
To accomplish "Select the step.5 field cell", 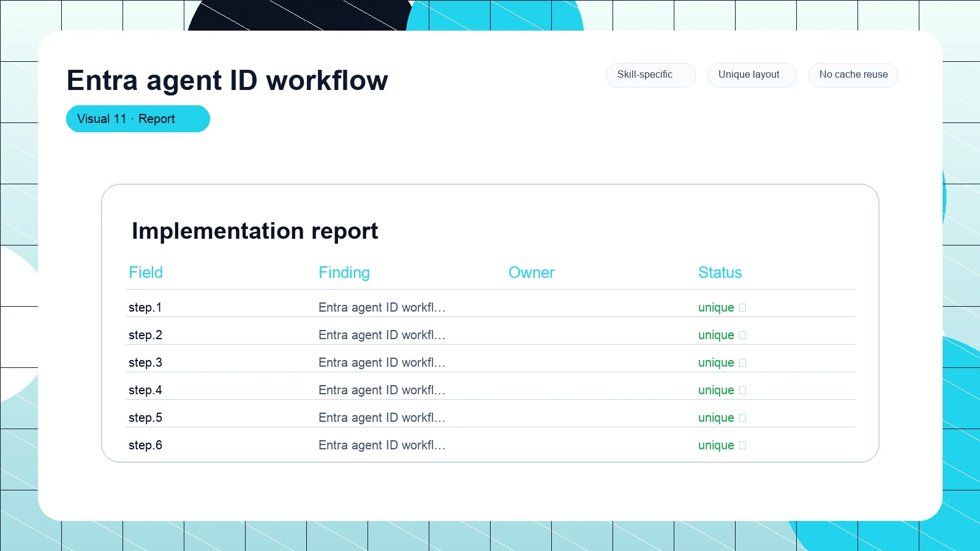I will [145, 418].
